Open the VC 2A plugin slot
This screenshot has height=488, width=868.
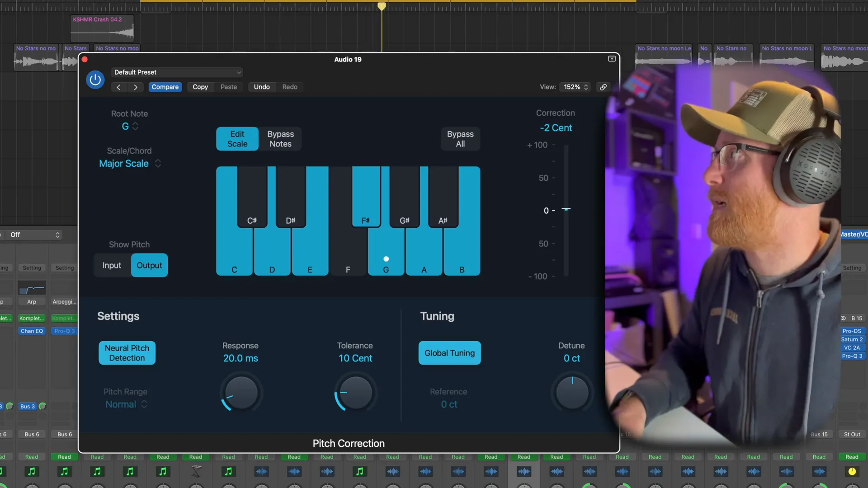click(x=852, y=347)
